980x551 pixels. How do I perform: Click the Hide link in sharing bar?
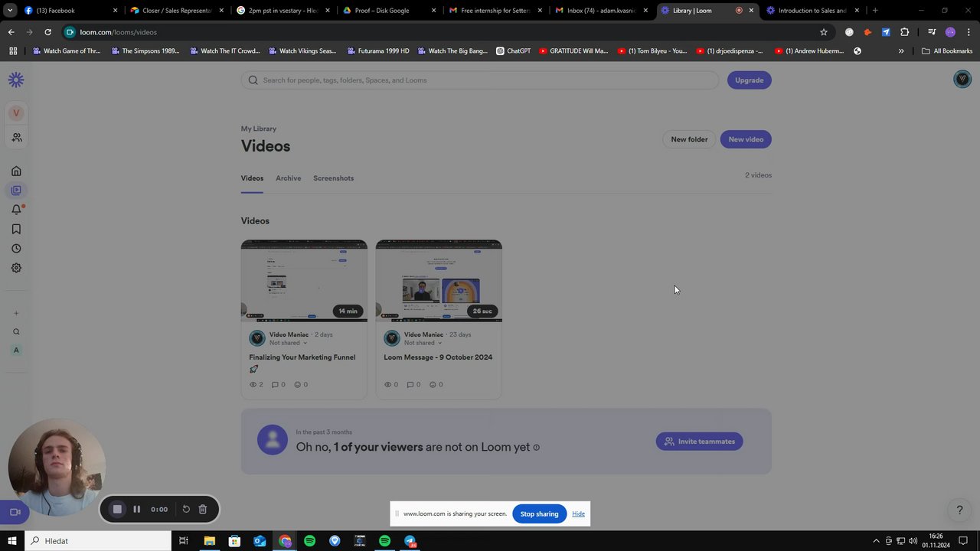579,514
